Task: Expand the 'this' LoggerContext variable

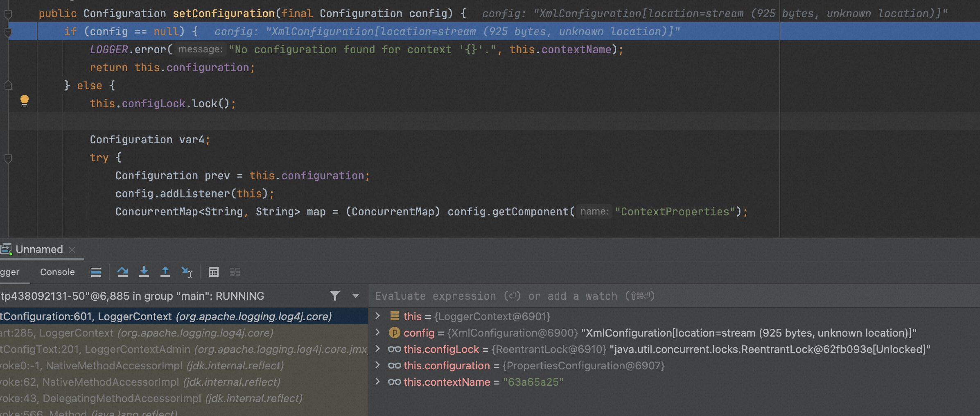Action: click(378, 316)
